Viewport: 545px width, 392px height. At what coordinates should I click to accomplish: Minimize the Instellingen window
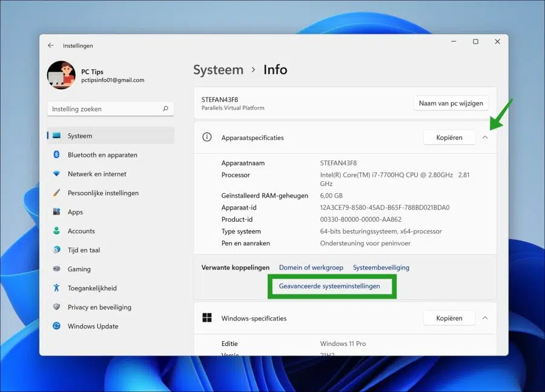454,41
